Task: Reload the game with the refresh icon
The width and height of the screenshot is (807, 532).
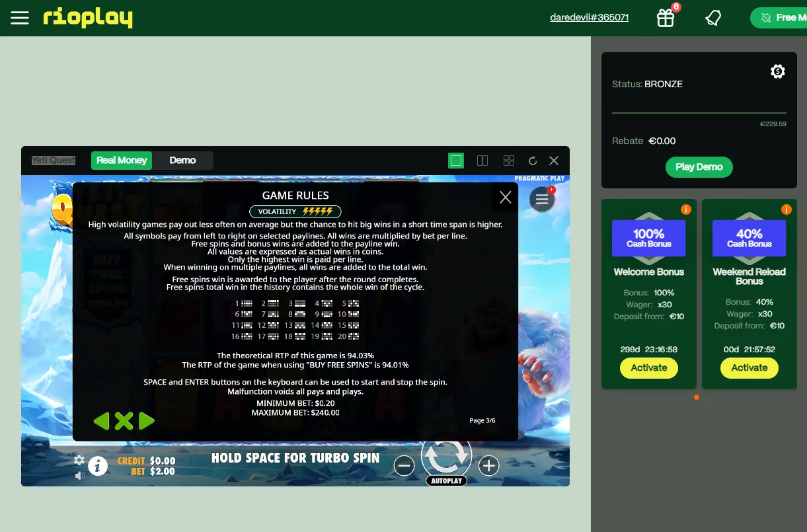Action: point(533,161)
